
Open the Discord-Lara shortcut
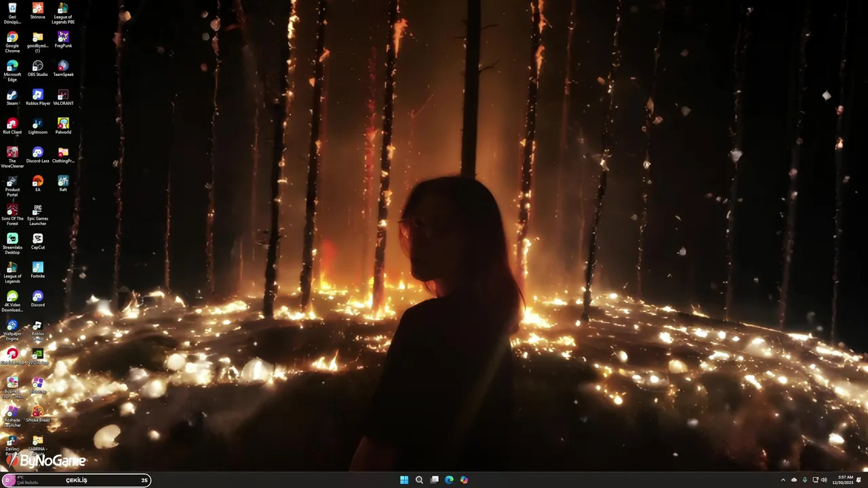38,155
